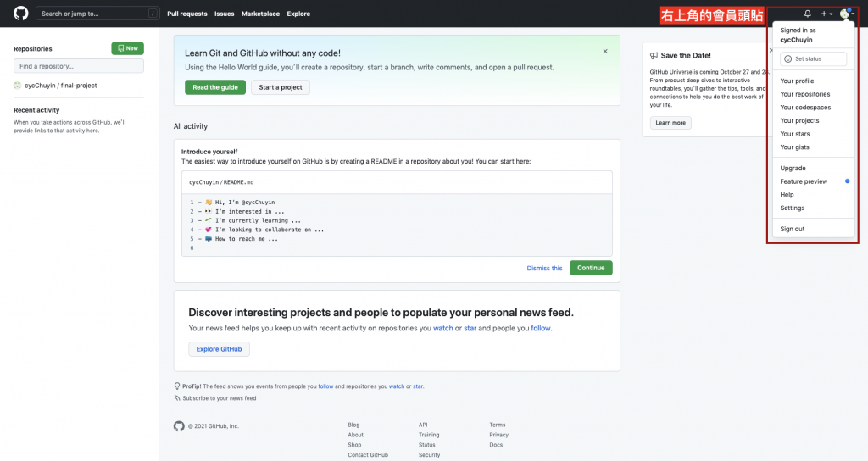Click the GitHub logo in the footer
The height and width of the screenshot is (461, 868).
point(179,425)
